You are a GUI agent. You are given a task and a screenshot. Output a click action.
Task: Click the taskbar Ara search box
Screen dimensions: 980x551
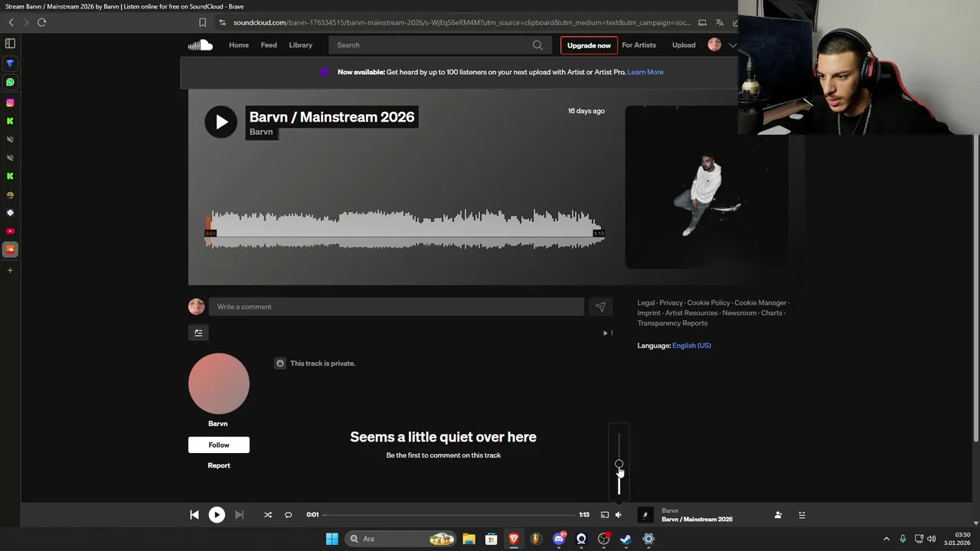400,539
